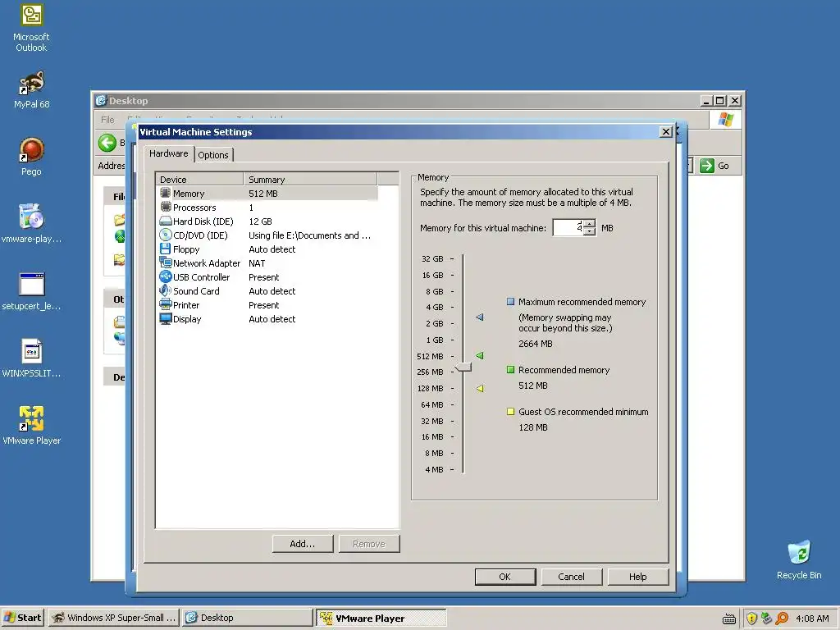Viewport: 840px width, 630px height.
Task: Click the Cancel button
Action: click(x=571, y=577)
